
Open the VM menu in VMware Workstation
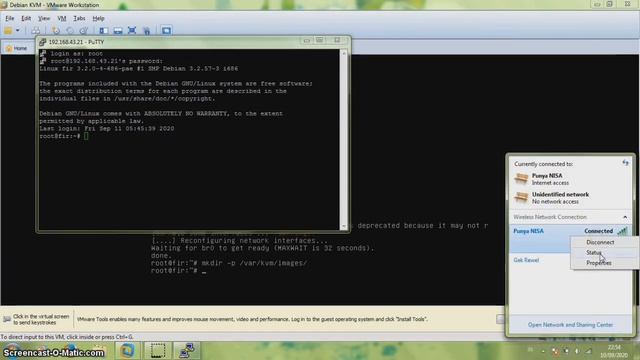coord(62,18)
